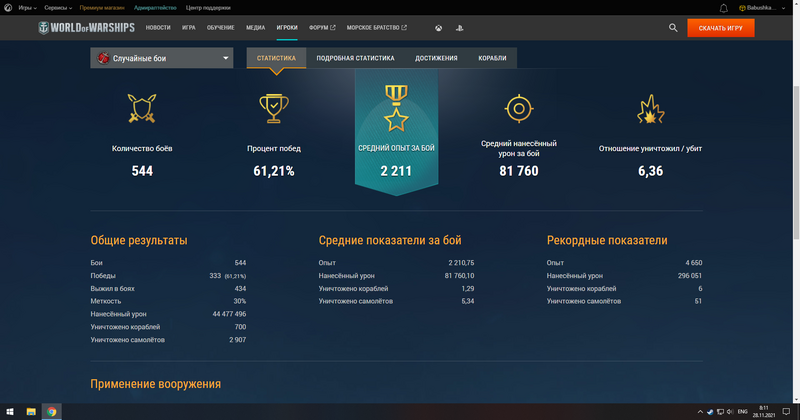The height and width of the screenshot is (420, 800).
Task: Open the notifications bell icon
Action: point(723,7)
